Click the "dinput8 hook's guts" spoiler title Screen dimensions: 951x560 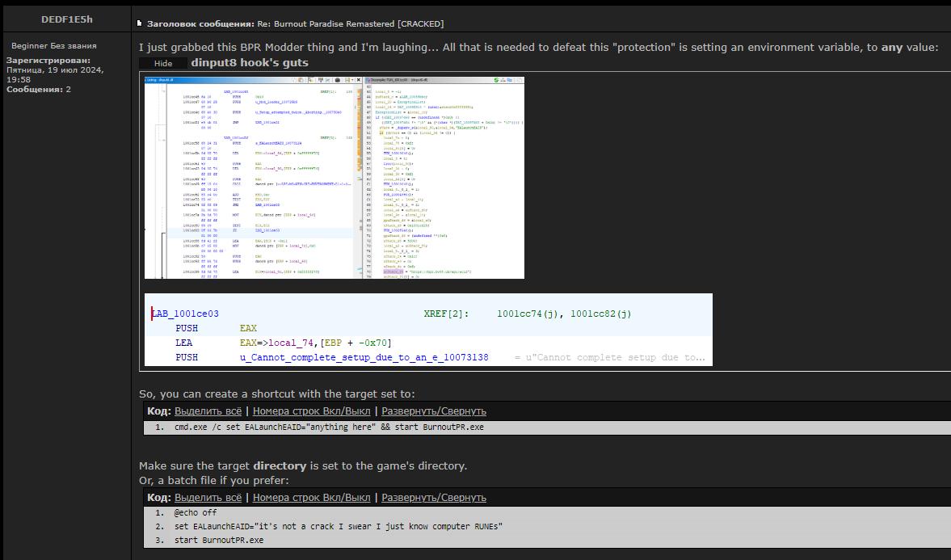point(250,62)
